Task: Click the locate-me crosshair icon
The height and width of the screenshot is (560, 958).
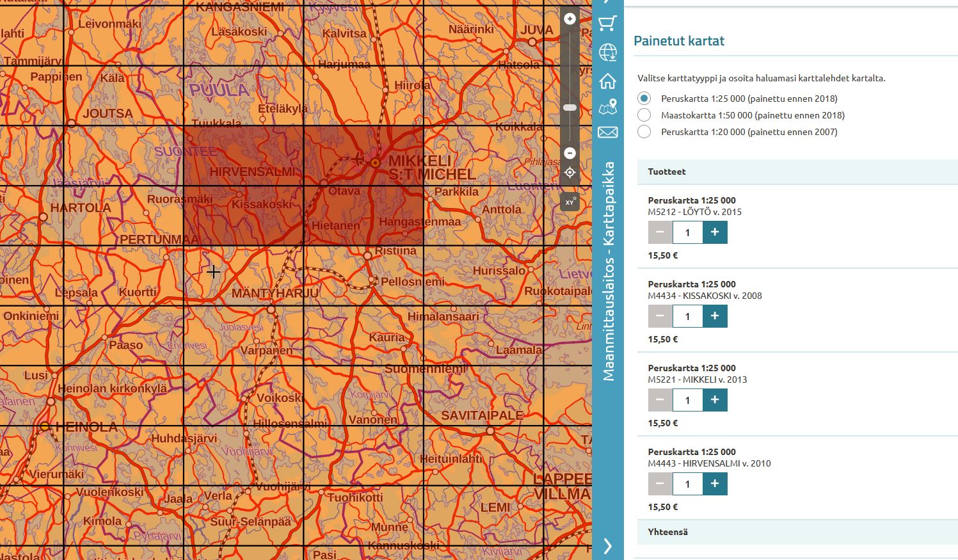Action: coord(570,173)
